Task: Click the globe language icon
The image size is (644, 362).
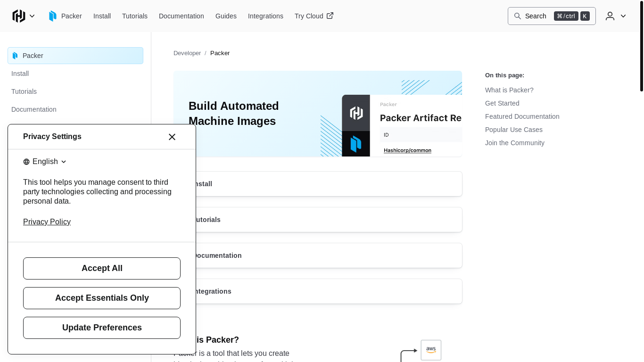Action: (26, 162)
